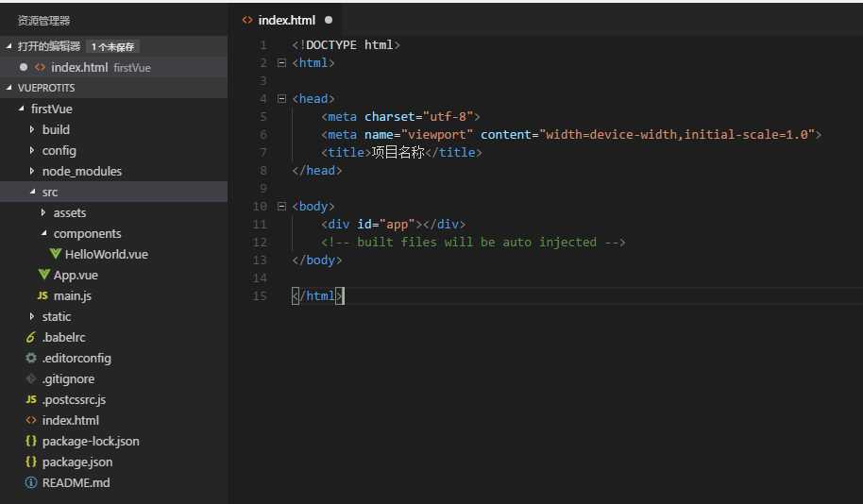Click the "viewport" attribute value
The height and width of the screenshot is (504, 863).
(437, 134)
